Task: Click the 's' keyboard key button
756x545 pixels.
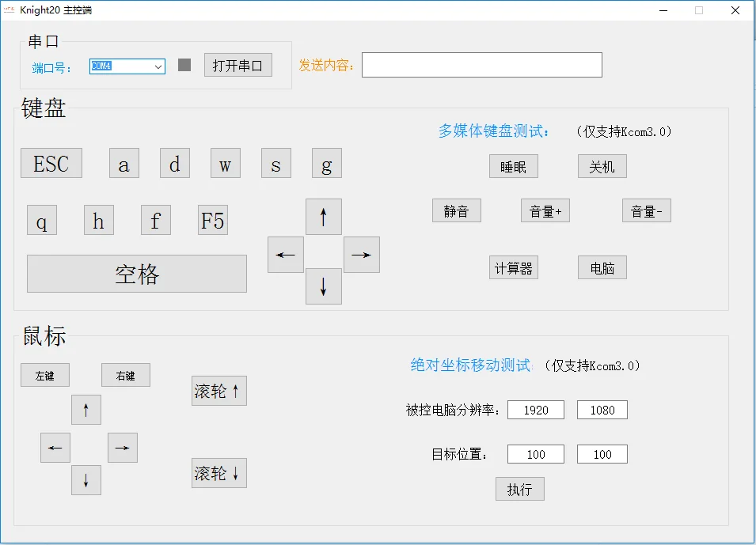Action: [275, 164]
